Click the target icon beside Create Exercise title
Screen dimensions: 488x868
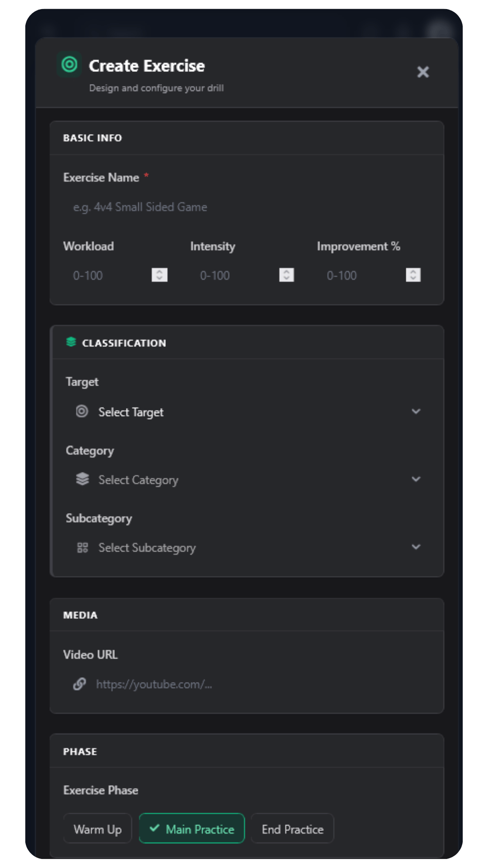(69, 64)
